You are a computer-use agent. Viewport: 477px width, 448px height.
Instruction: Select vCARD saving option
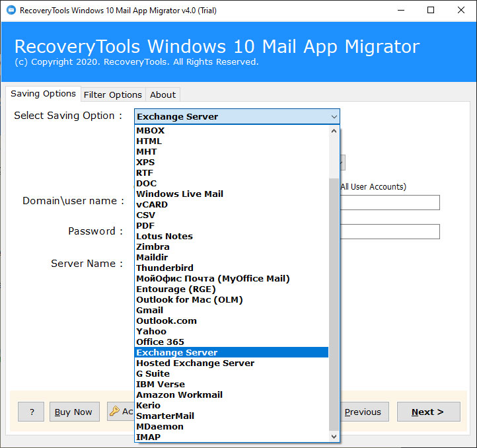tap(231, 205)
